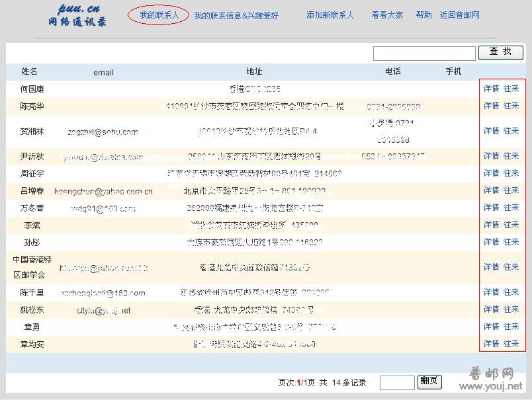Open the 帮助 help link
The width and height of the screenshot is (532, 400).
423,15
